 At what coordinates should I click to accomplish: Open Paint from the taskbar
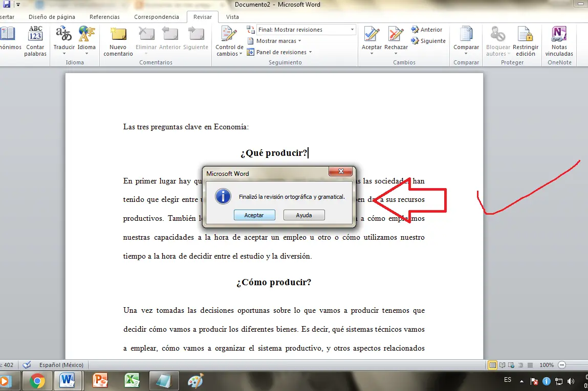pyautogui.click(x=195, y=381)
